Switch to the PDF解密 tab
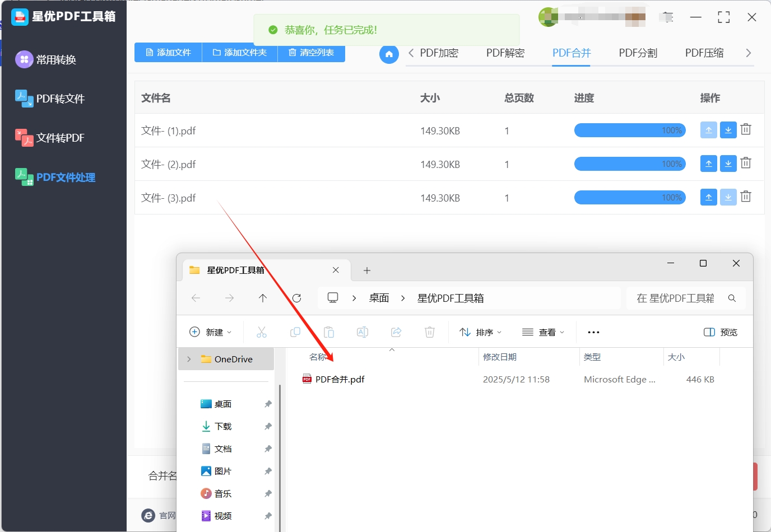This screenshot has width=771, height=532. 505,53
